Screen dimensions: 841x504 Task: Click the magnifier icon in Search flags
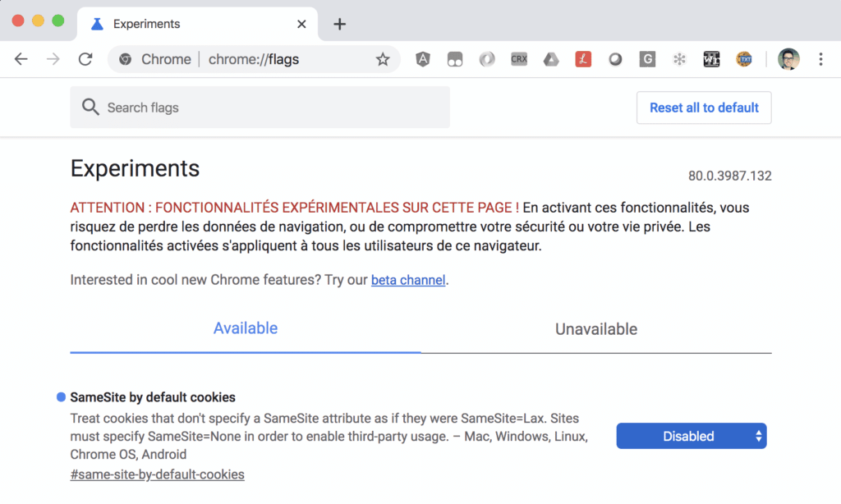click(x=90, y=108)
